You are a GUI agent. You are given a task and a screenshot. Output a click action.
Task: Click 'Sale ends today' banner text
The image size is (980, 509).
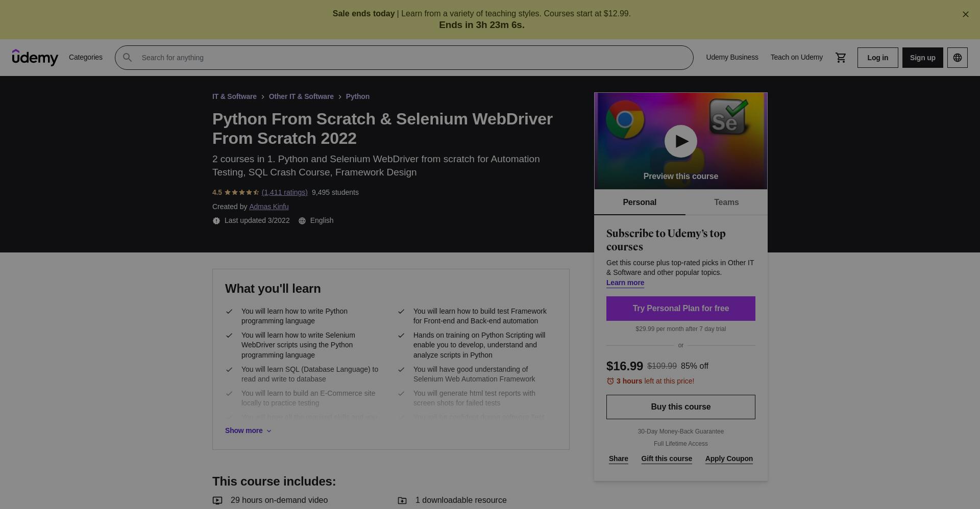pos(363,14)
